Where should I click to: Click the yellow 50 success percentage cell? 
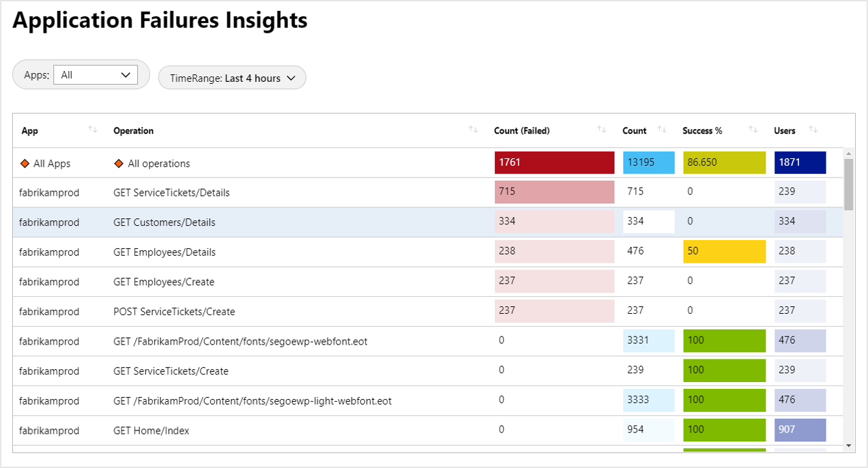point(724,252)
